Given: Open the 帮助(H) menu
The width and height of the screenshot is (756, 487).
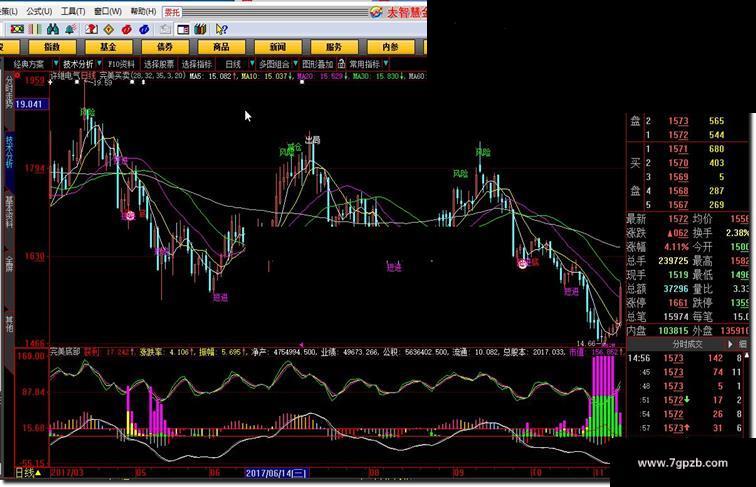Looking at the screenshot, I should (x=143, y=11).
